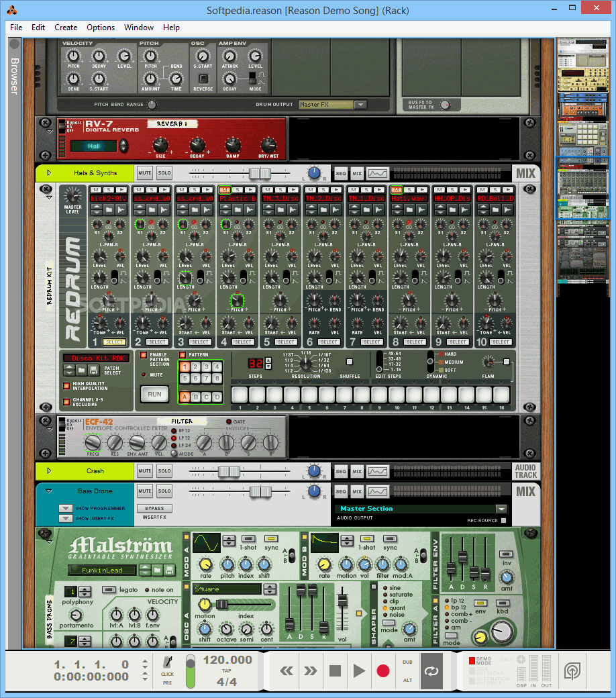
Task: Expand Show Programmer for Bass Drone
Action: pos(66,508)
